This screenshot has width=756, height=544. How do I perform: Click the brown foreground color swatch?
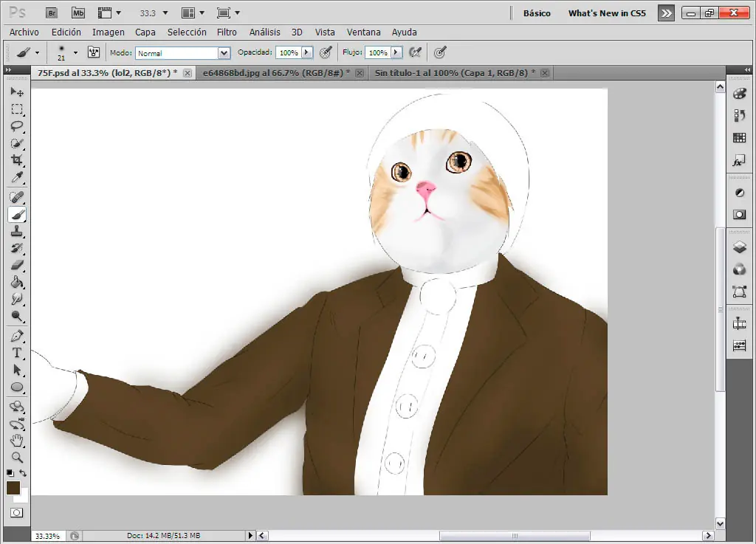(13, 488)
